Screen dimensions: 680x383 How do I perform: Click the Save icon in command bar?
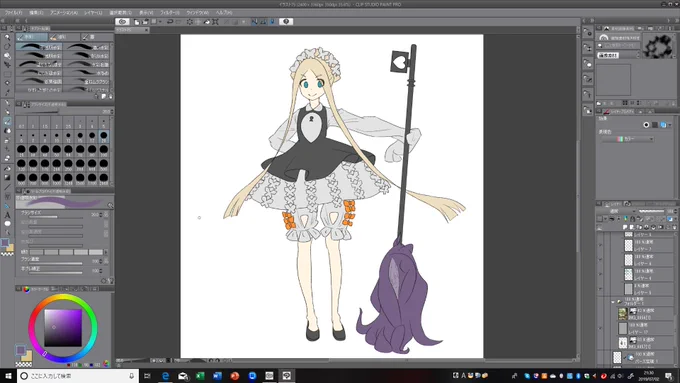click(154, 22)
